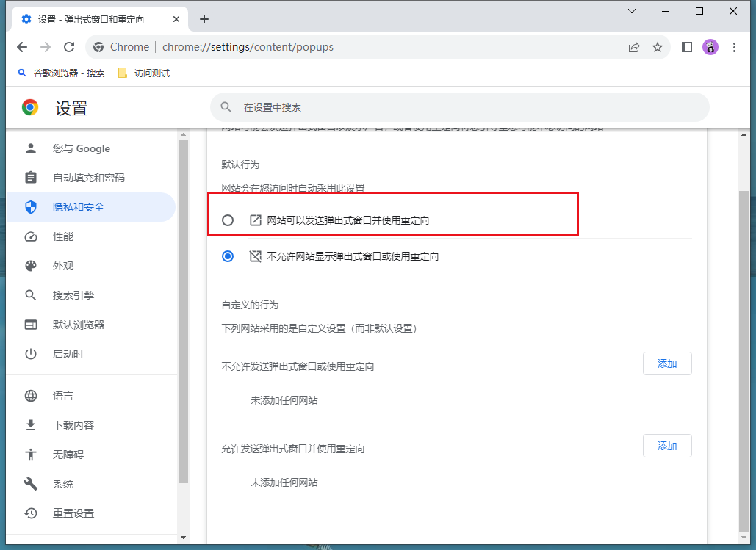
Task: Open the side panel icon
Action: (x=686, y=47)
